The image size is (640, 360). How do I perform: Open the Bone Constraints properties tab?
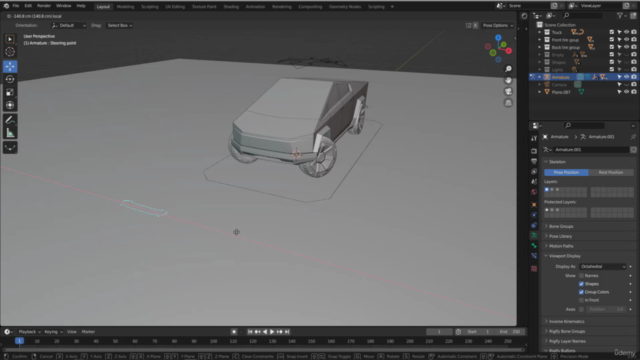coord(534,256)
